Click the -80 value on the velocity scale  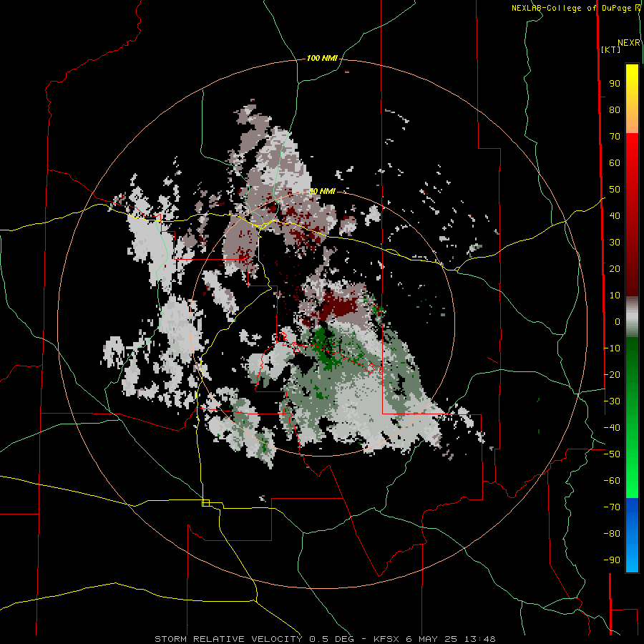612,534
